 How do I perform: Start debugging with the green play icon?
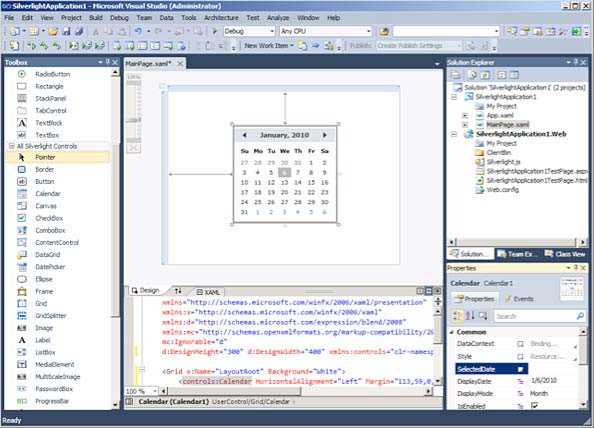pos(215,31)
